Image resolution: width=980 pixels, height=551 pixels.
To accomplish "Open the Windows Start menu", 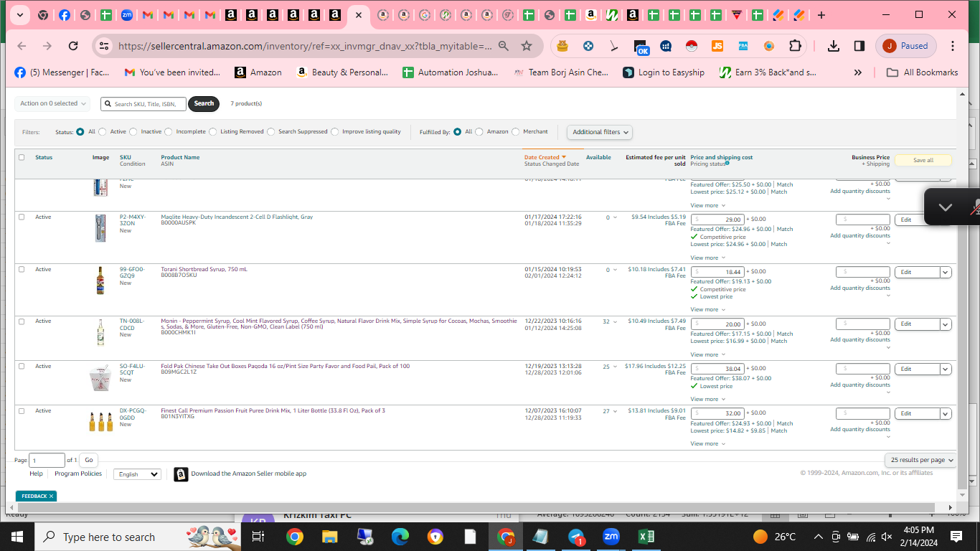I will pyautogui.click(x=17, y=537).
